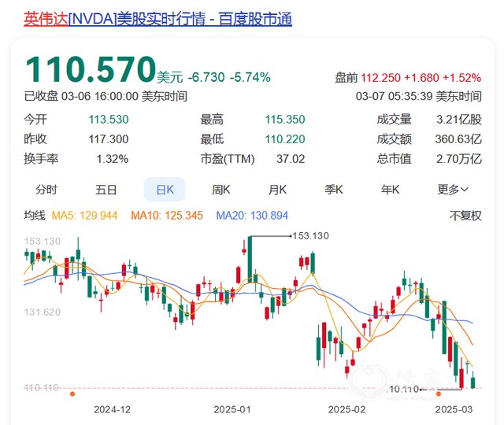Click the 今开 value 113.530
The height and width of the screenshot is (425, 504).
point(109,120)
